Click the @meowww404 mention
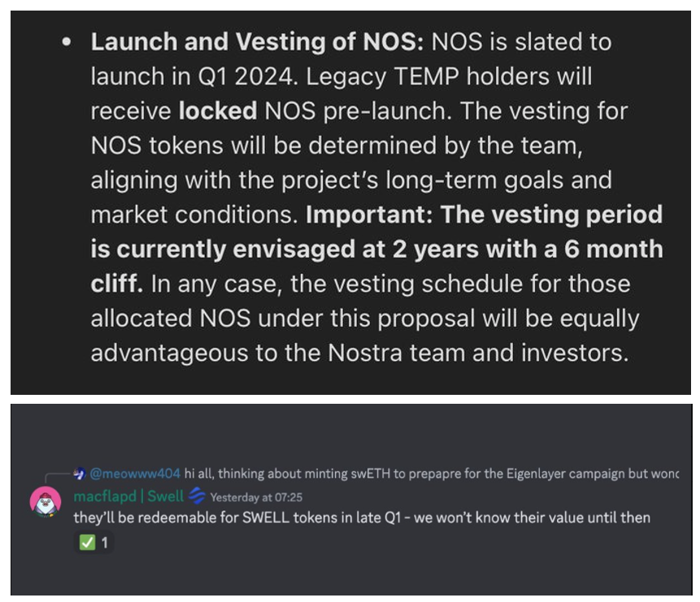 (x=124, y=474)
